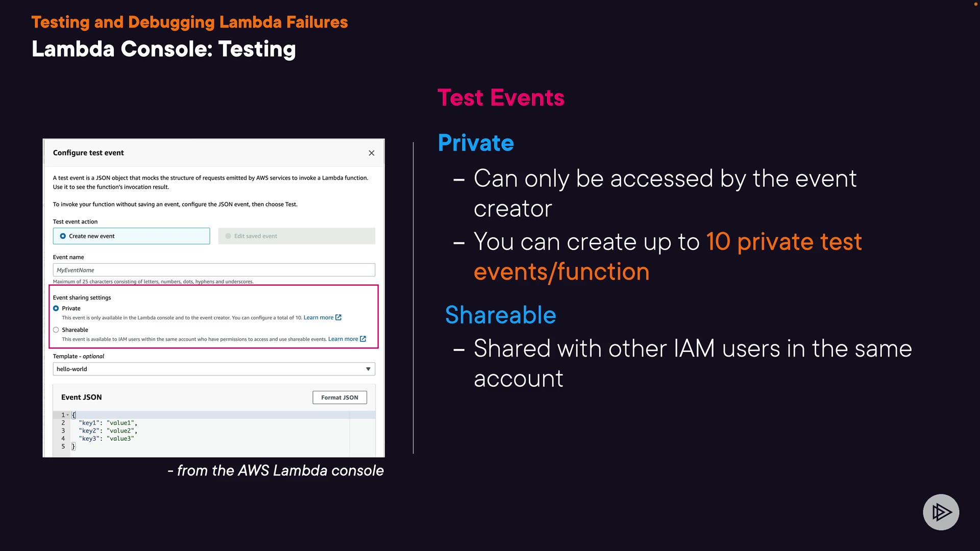Click the template dropdown arrow

(368, 369)
